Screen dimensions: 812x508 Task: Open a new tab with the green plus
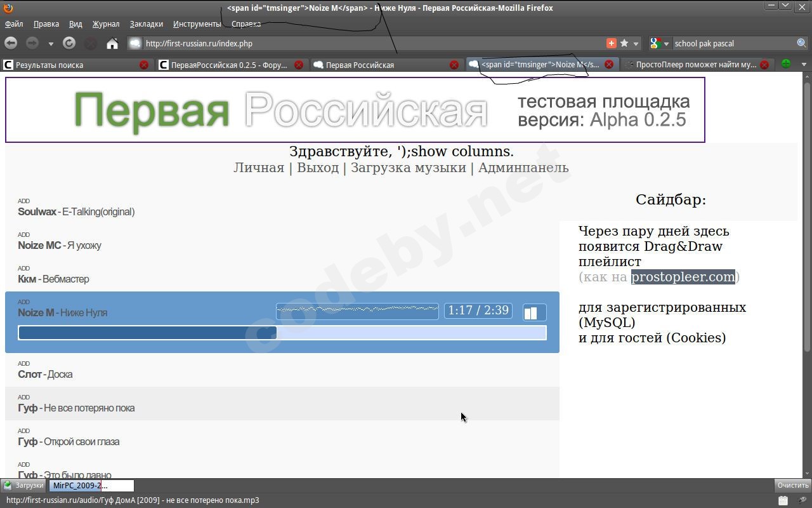point(786,64)
